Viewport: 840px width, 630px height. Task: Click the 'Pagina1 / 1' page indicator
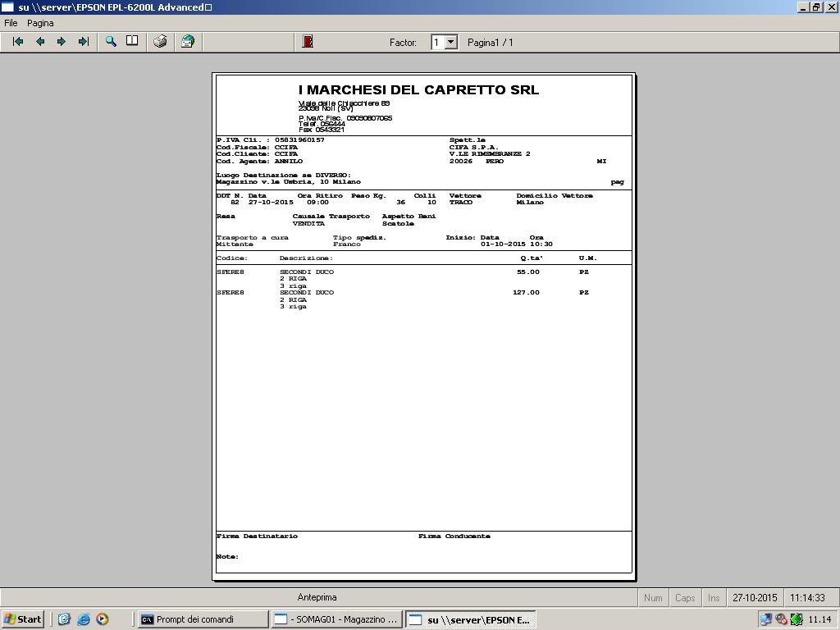[491, 43]
